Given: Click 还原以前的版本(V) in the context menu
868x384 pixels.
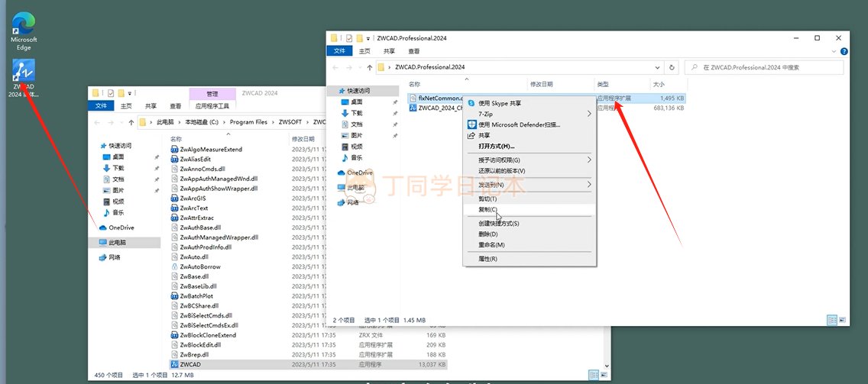Looking at the screenshot, I should click(x=501, y=170).
